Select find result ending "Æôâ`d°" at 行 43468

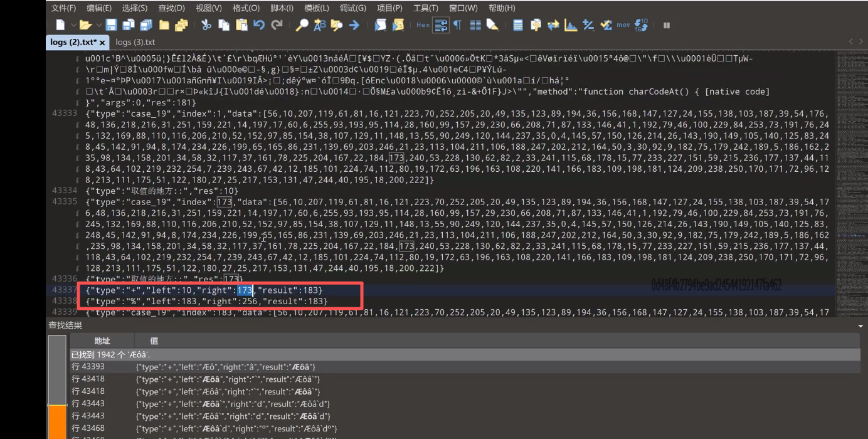pos(465,428)
